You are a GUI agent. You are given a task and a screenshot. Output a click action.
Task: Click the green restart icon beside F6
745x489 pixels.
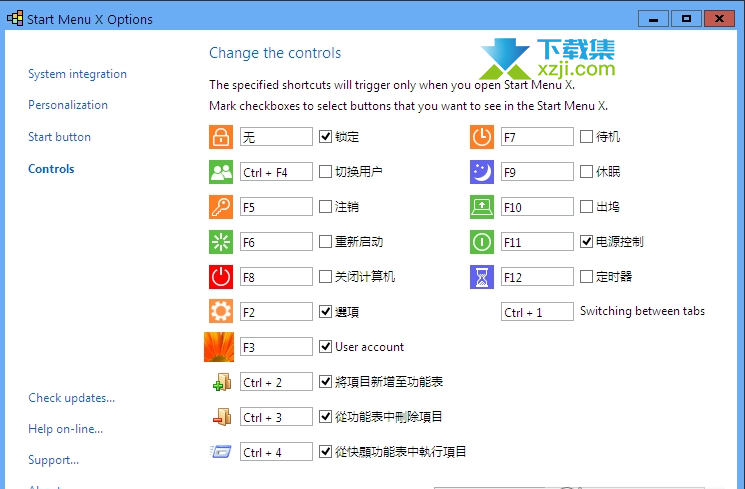click(x=221, y=242)
